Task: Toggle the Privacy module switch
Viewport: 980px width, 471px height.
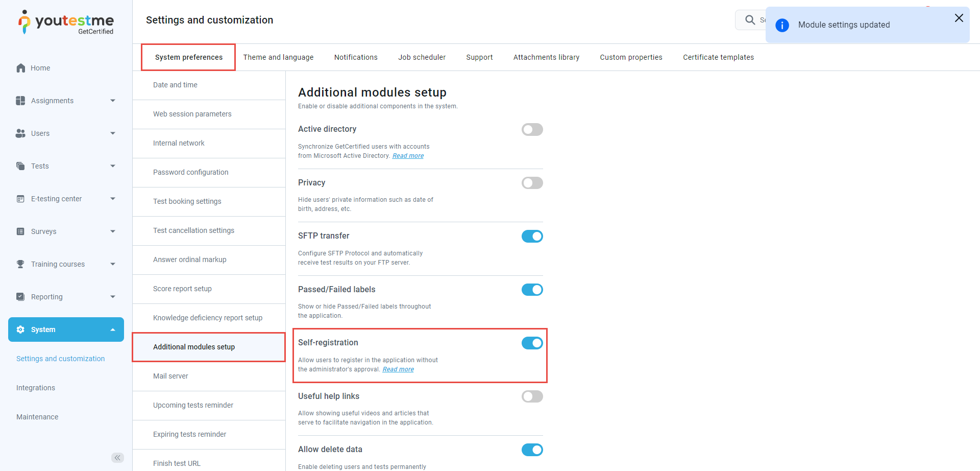Action: [x=532, y=183]
